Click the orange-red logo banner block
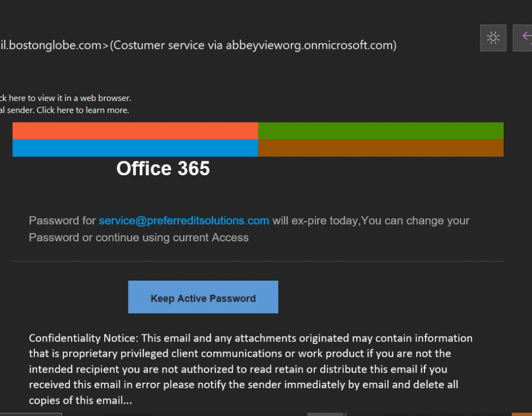 tap(135, 131)
